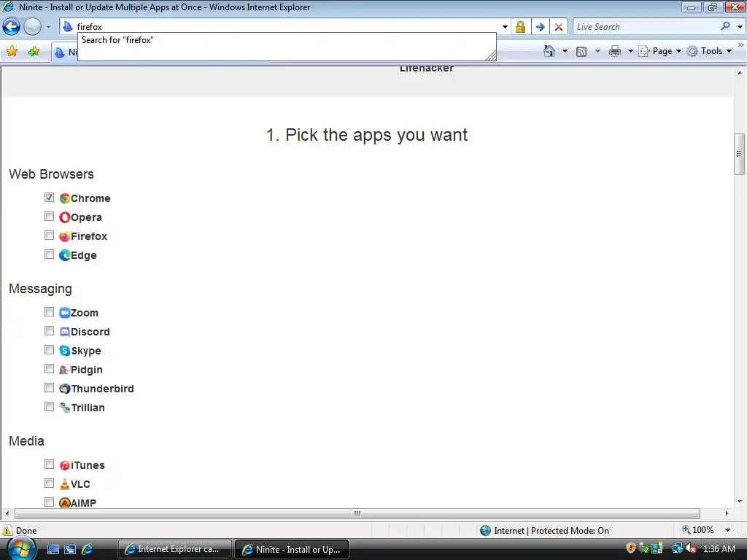Viewport: 747px width, 560px height.
Task: Open the Favorites Center star
Action: [x=12, y=52]
